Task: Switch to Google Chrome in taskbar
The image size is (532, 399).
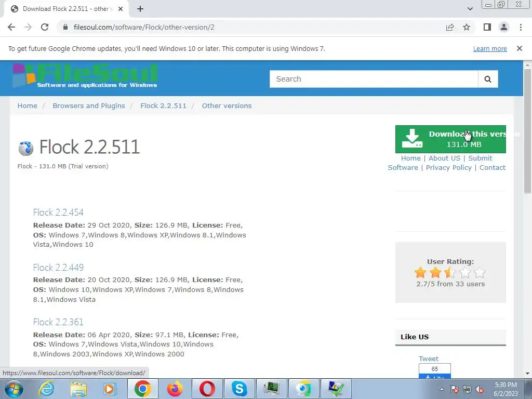Action: click(x=143, y=389)
